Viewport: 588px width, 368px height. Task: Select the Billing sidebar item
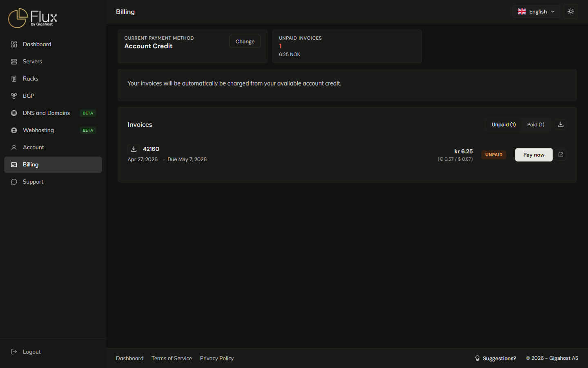coord(53,164)
